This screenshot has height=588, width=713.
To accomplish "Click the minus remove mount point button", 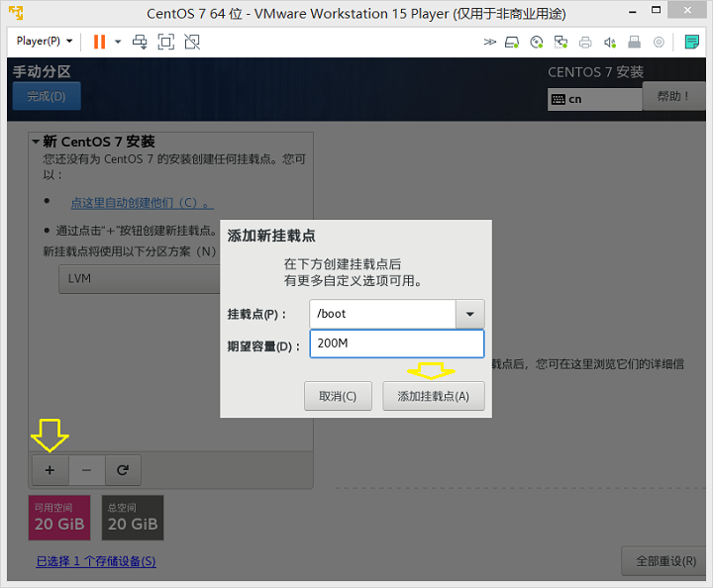I will (x=86, y=470).
